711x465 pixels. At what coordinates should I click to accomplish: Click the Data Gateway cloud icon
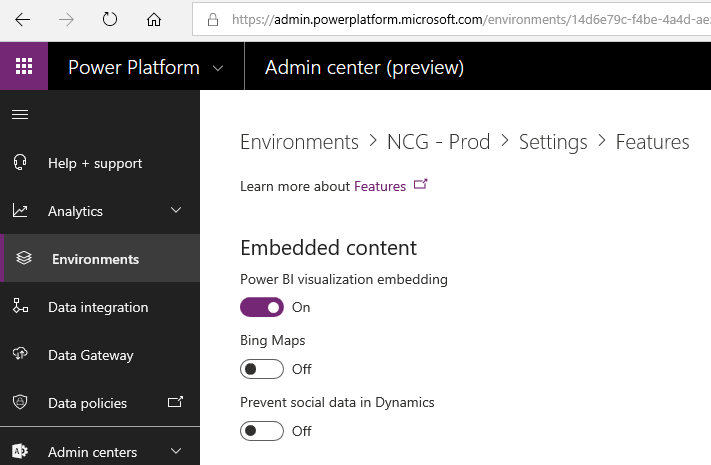point(20,355)
